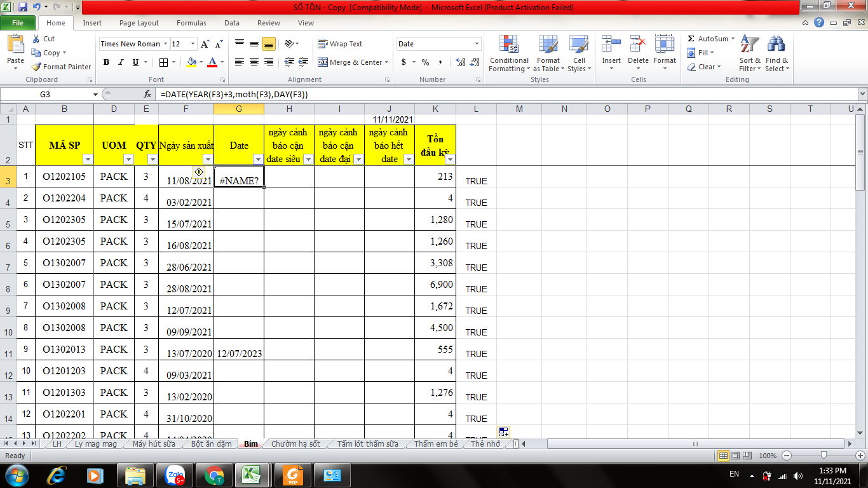Viewport: 868px width, 488px height.
Task: Open the Tồn đầu kỳ filter dropdown
Action: [x=450, y=159]
